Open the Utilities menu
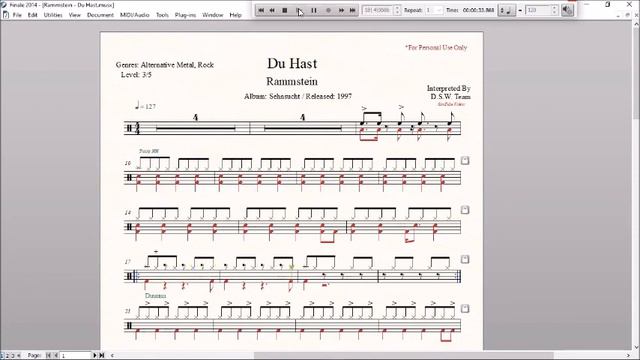This screenshot has height=360, width=640. coord(53,15)
